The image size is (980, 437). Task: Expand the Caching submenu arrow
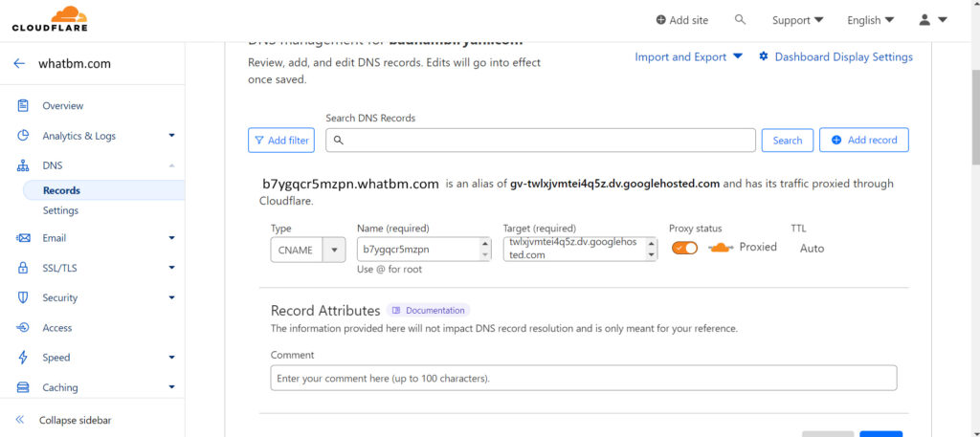[172, 387]
